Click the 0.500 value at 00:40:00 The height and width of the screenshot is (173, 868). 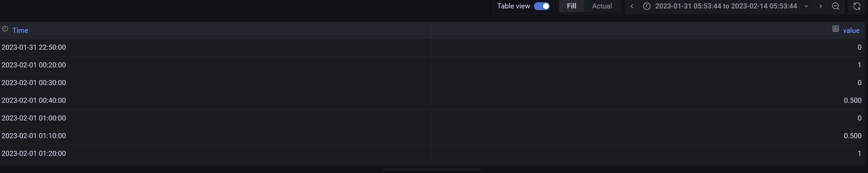(852, 101)
